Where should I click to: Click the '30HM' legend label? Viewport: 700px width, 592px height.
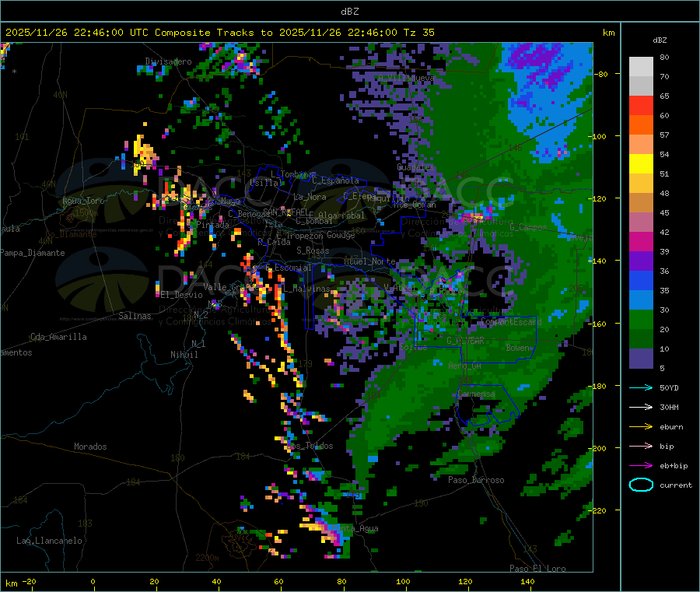tap(669, 407)
